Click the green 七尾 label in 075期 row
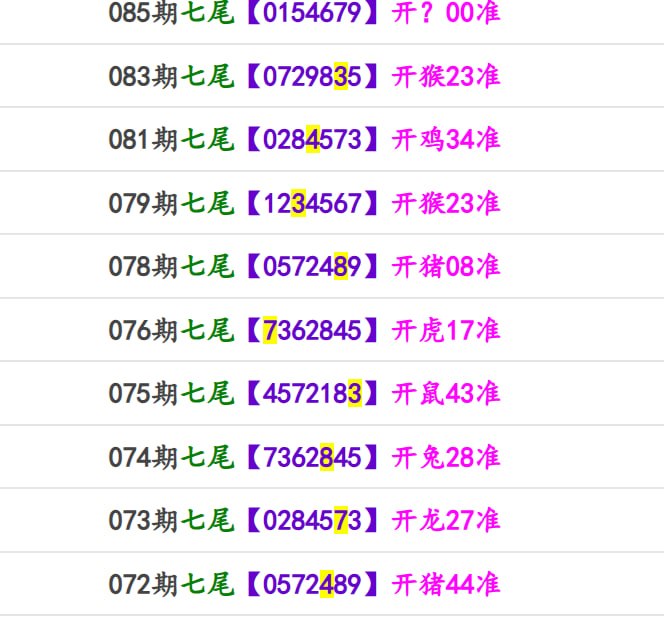The height and width of the screenshot is (623, 664). pyautogui.click(x=208, y=393)
